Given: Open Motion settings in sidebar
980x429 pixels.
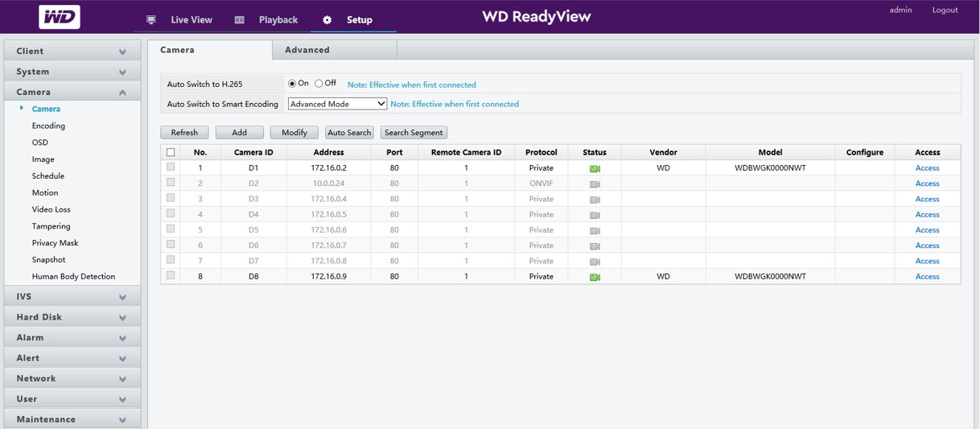Looking at the screenshot, I should [45, 192].
